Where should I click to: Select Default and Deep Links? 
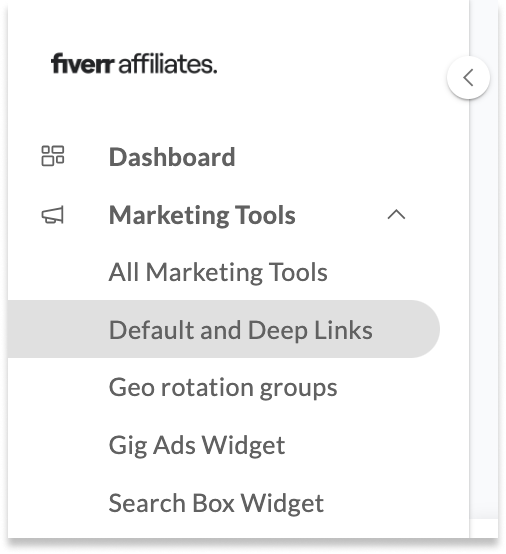point(241,330)
